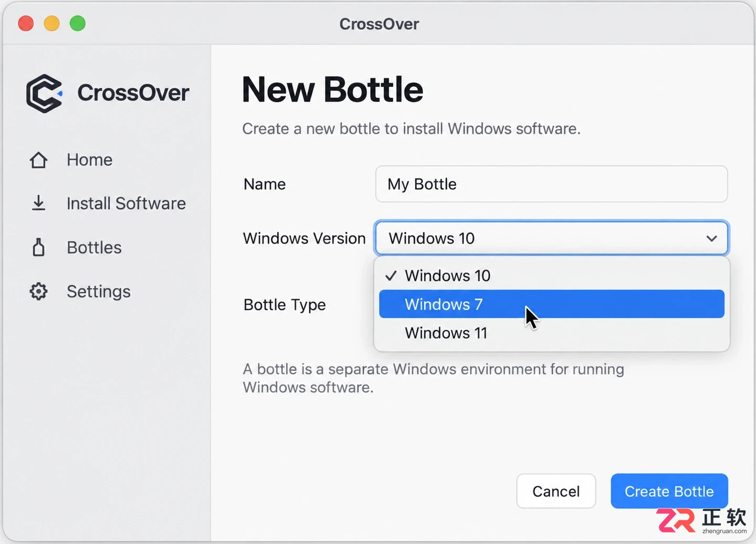Click the Bottles bottle icon
This screenshot has height=544, width=756.
click(x=38, y=247)
